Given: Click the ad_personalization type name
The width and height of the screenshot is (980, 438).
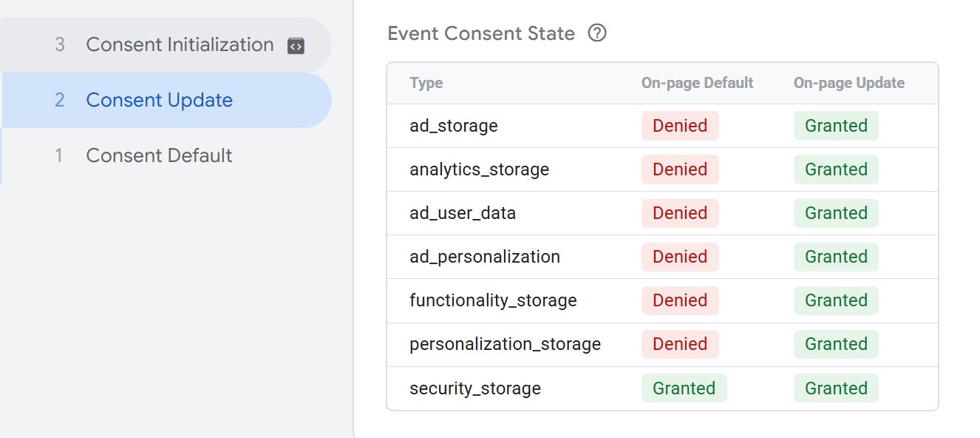Looking at the screenshot, I should 485,257.
